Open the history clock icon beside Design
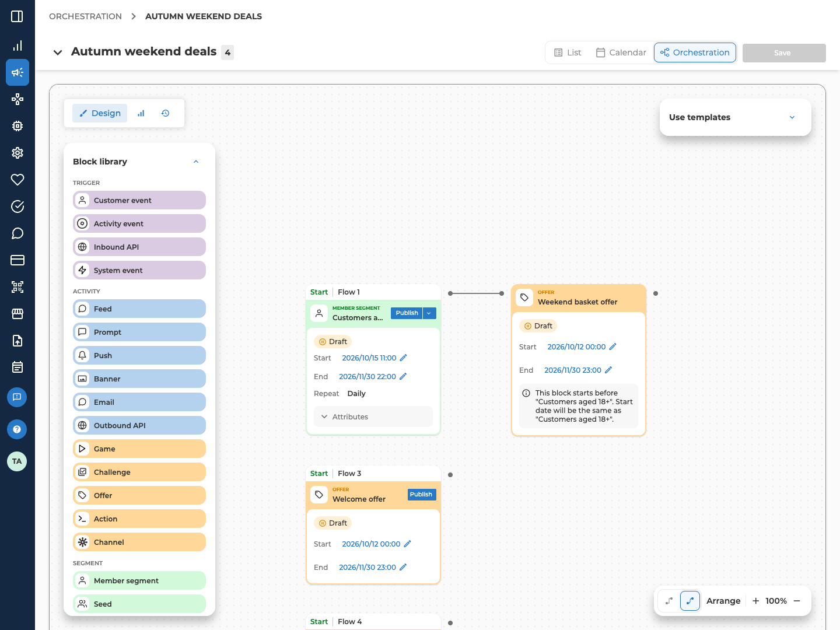The image size is (840, 630). point(166,113)
